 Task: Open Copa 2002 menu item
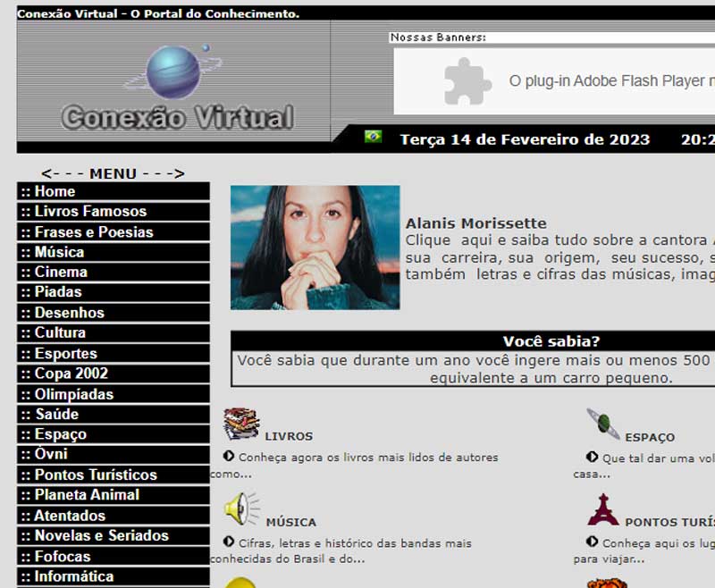point(114,374)
